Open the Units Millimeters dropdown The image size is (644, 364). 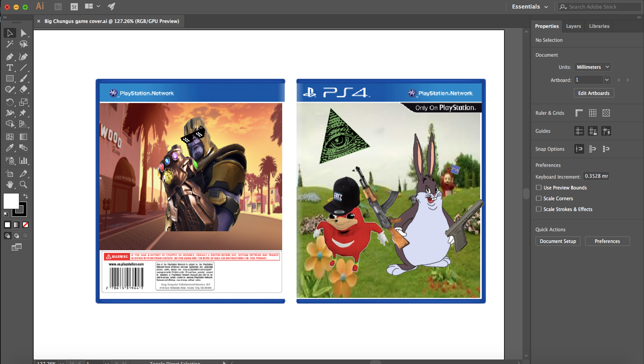tap(592, 67)
